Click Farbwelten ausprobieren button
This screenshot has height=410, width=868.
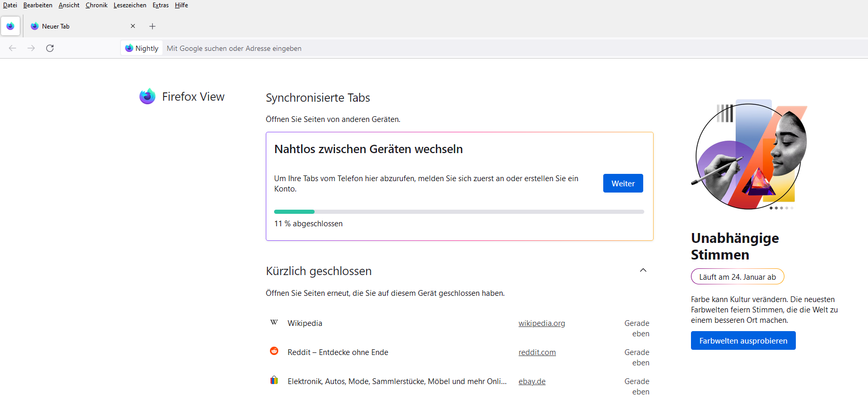coord(743,340)
